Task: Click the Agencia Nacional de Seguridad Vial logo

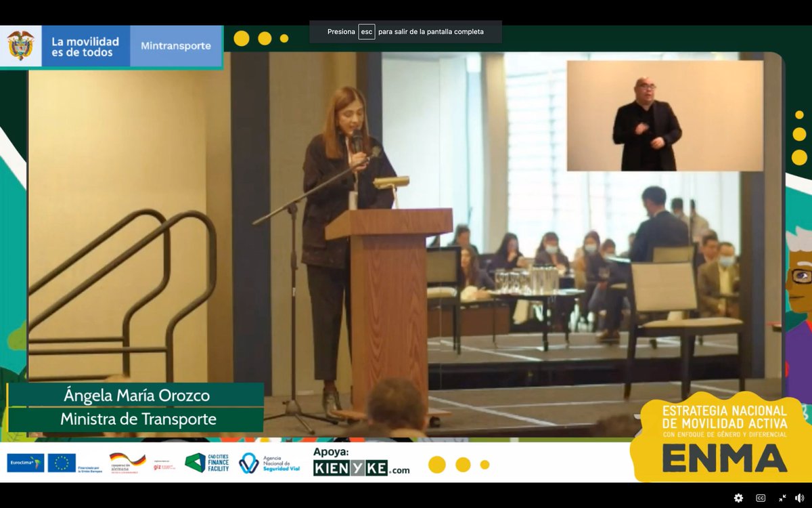Action: pyautogui.click(x=269, y=463)
